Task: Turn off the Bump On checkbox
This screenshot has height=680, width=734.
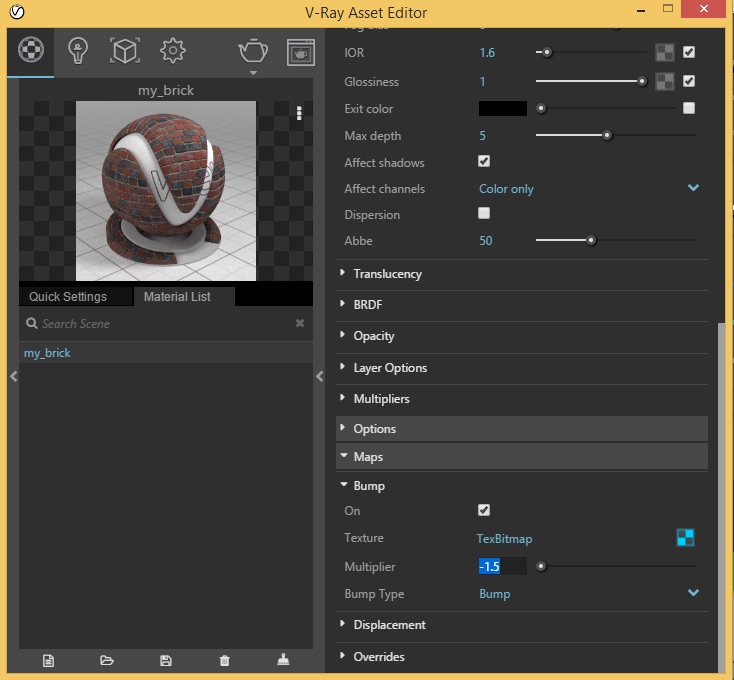Action: coord(484,510)
